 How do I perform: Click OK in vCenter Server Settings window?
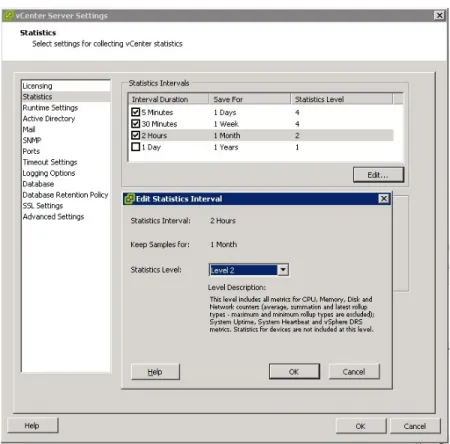point(361,426)
